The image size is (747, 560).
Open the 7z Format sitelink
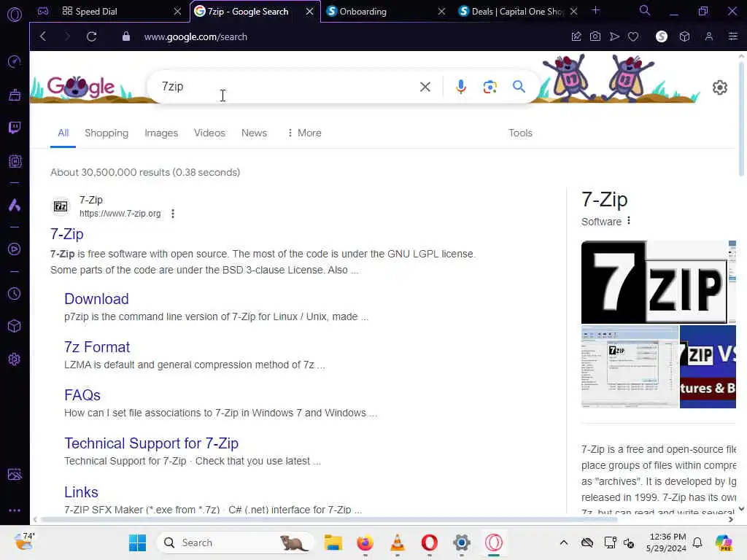97,346
